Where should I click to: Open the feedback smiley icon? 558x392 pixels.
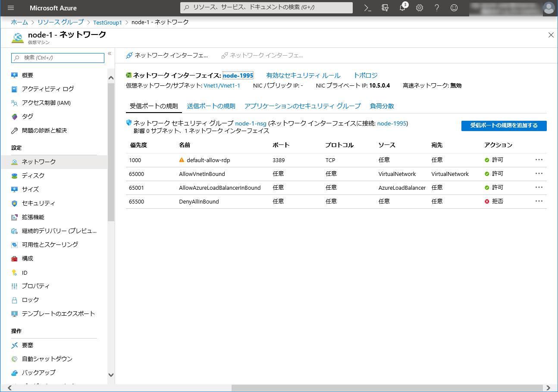[x=454, y=8]
